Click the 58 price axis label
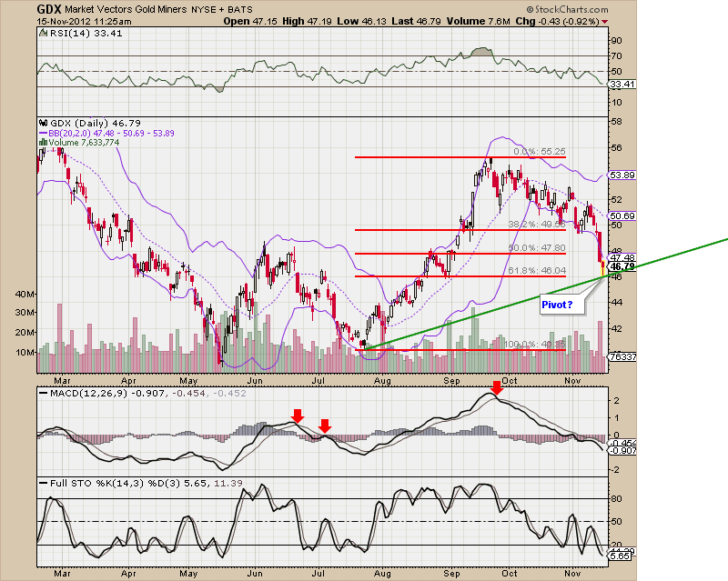 pos(616,122)
